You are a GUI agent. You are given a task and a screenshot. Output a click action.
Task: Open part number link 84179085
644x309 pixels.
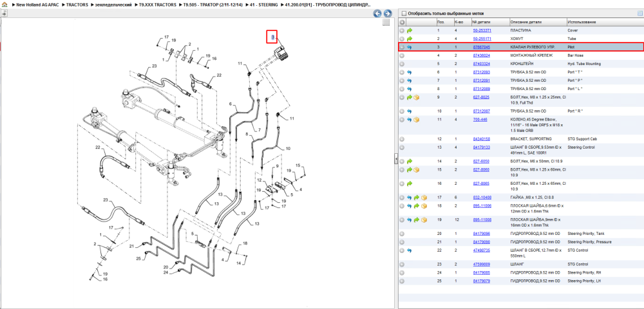point(481,272)
